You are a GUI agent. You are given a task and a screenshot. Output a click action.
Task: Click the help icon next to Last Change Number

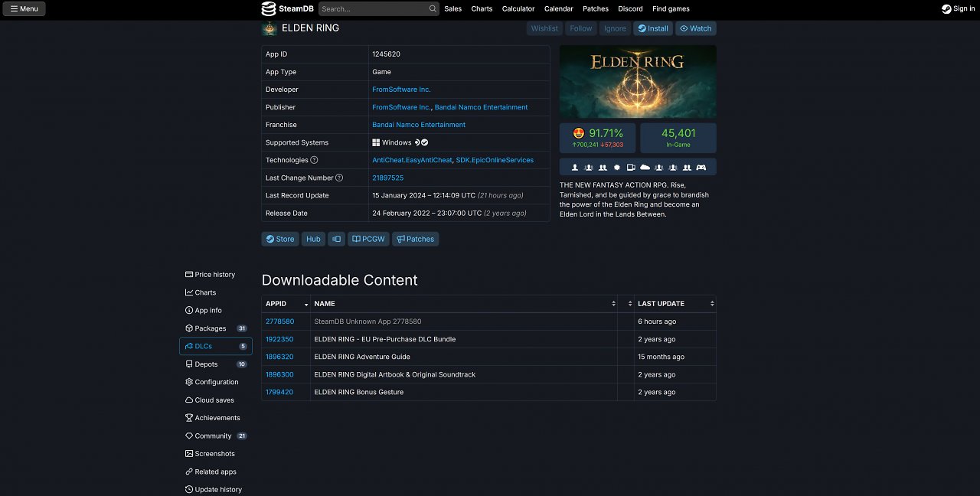339,178
